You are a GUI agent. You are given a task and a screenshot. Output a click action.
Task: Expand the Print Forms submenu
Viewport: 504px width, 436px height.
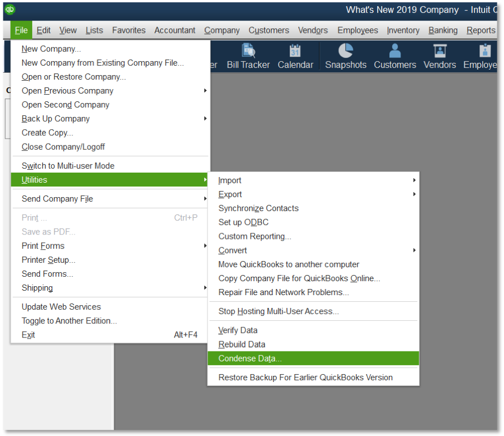click(110, 246)
